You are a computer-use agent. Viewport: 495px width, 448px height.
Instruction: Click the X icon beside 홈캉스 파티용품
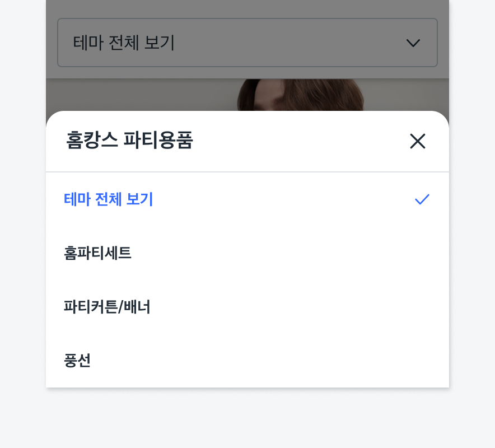click(x=418, y=141)
